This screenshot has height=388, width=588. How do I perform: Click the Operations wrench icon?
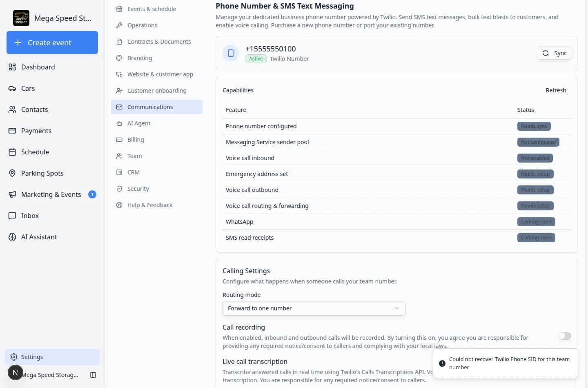(119, 25)
